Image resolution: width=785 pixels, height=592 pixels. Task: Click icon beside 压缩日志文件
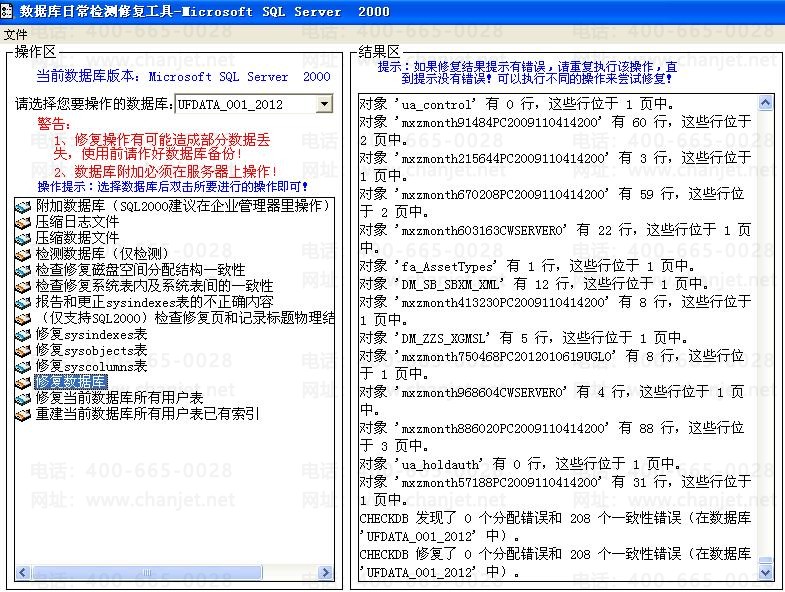[23, 222]
